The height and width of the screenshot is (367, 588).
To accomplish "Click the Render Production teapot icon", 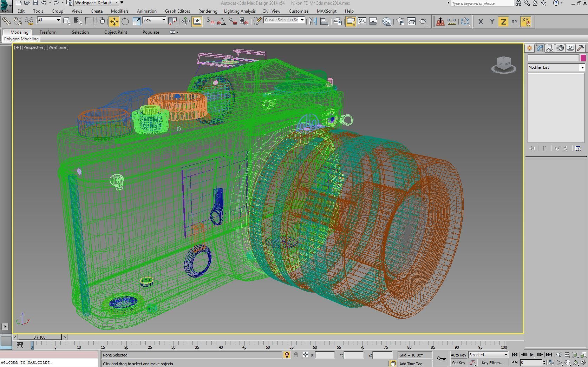I will tap(423, 21).
